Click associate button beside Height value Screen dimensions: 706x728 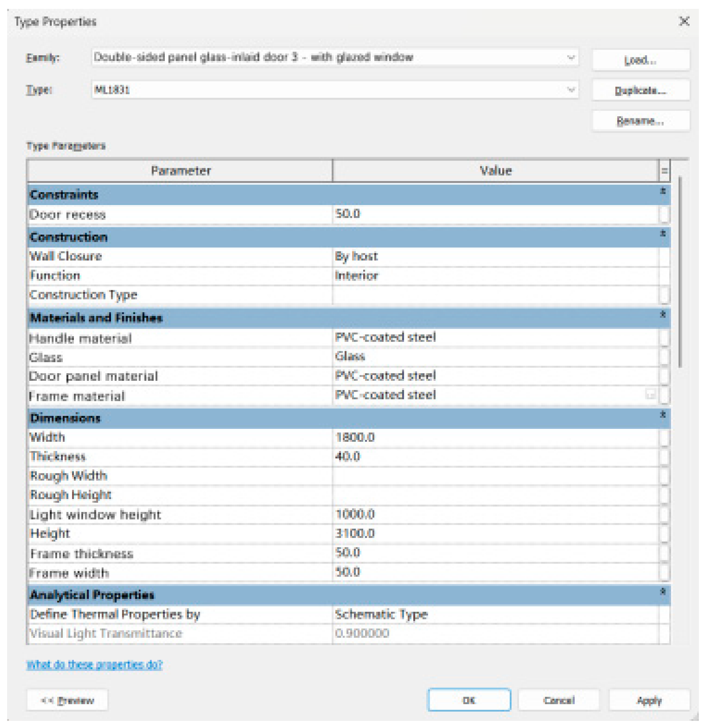(664, 534)
